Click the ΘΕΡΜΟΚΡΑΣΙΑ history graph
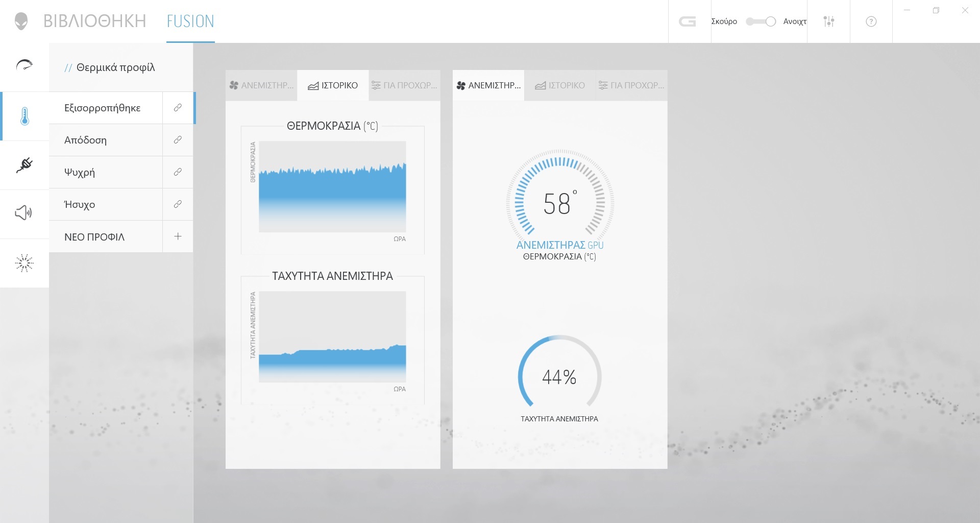 (x=332, y=187)
